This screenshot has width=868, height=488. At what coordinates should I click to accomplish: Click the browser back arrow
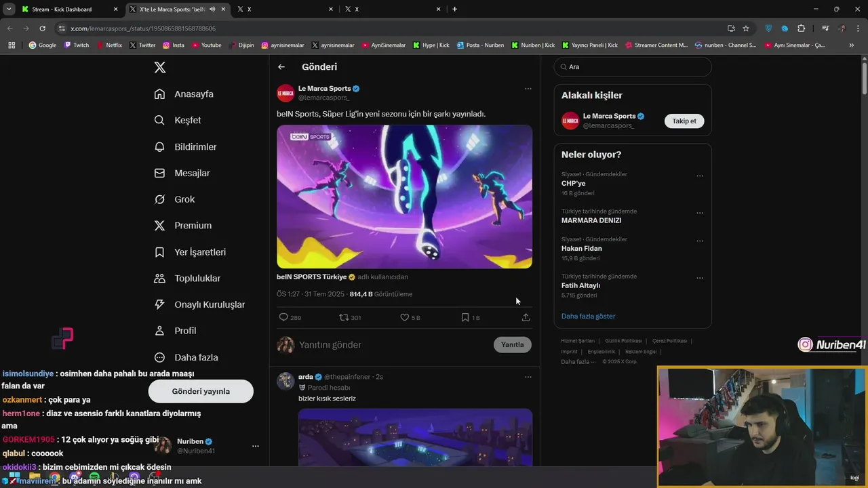[x=9, y=28]
